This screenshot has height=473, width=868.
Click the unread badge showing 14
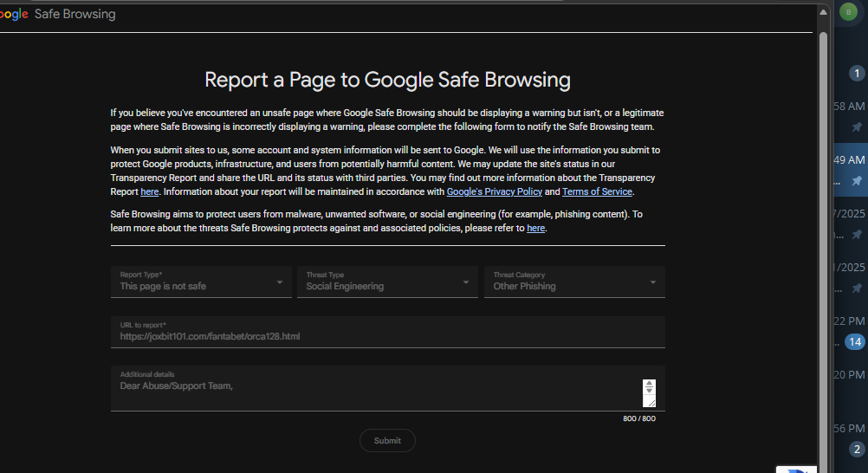tap(855, 341)
